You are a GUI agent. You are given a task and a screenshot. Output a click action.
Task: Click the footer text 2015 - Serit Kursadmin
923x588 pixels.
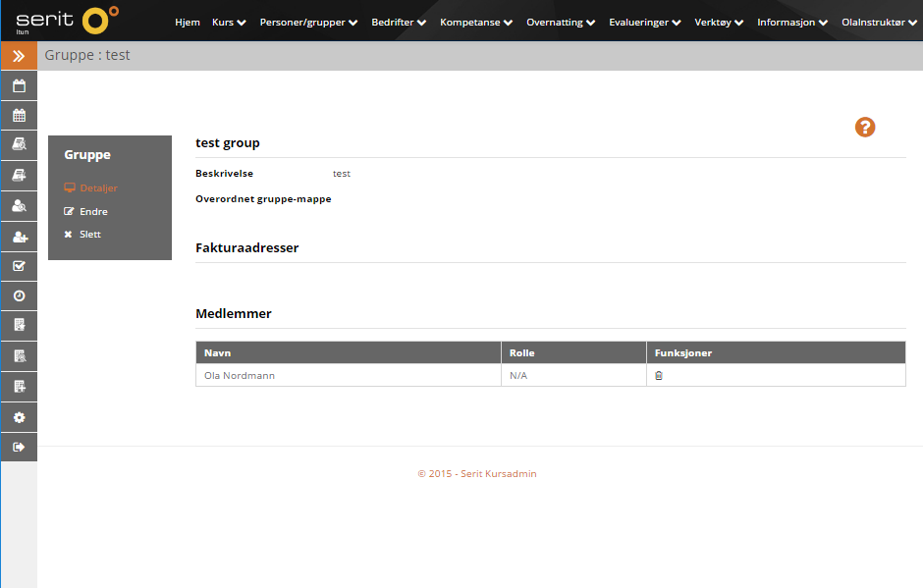(477, 474)
